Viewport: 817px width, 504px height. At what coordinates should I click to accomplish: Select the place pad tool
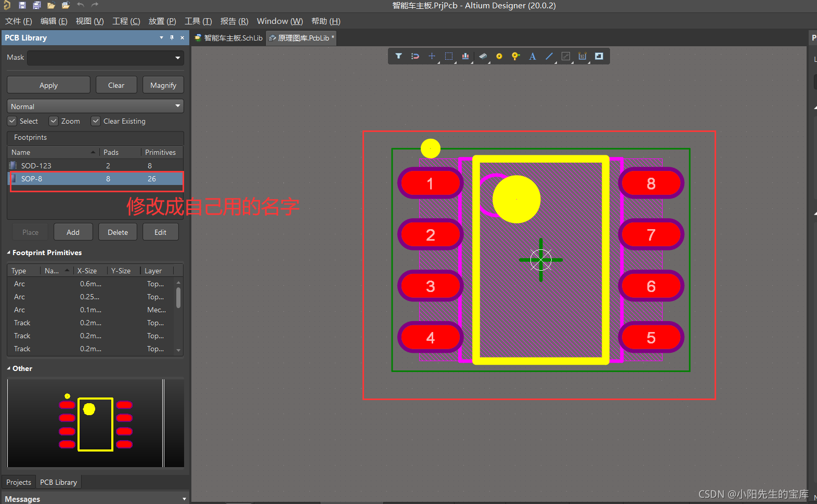point(499,56)
